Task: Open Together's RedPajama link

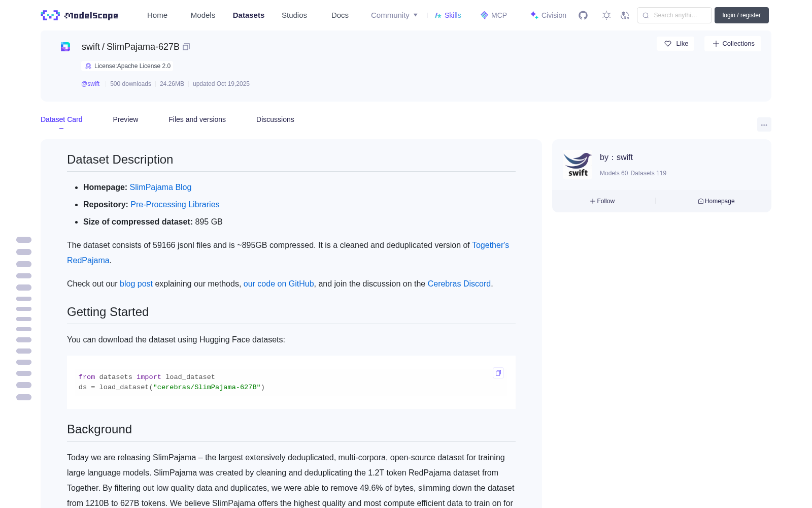Action: coord(490,245)
